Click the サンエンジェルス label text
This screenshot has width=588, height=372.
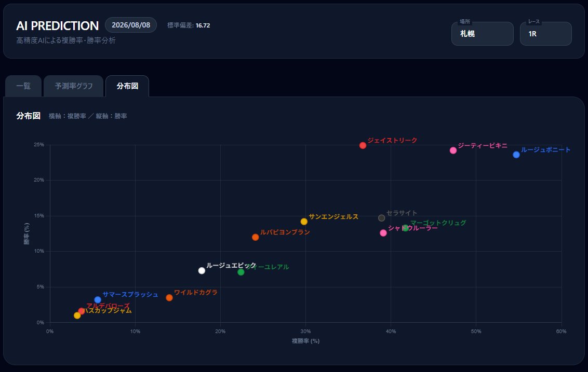pos(333,216)
